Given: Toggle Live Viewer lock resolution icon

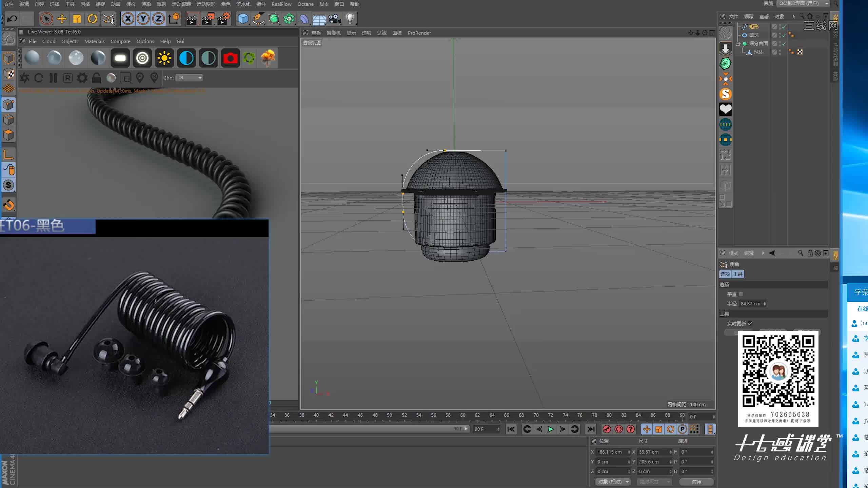Looking at the screenshot, I should click(97, 78).
